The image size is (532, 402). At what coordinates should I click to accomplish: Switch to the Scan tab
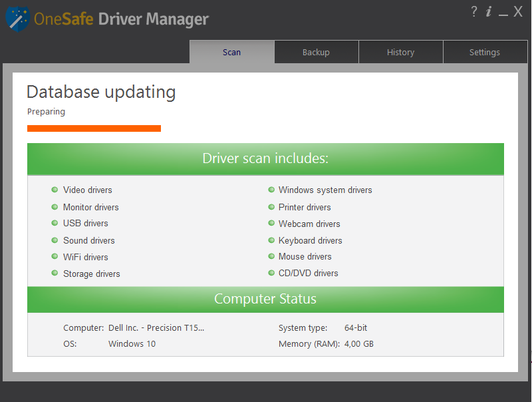click(231, 52)
